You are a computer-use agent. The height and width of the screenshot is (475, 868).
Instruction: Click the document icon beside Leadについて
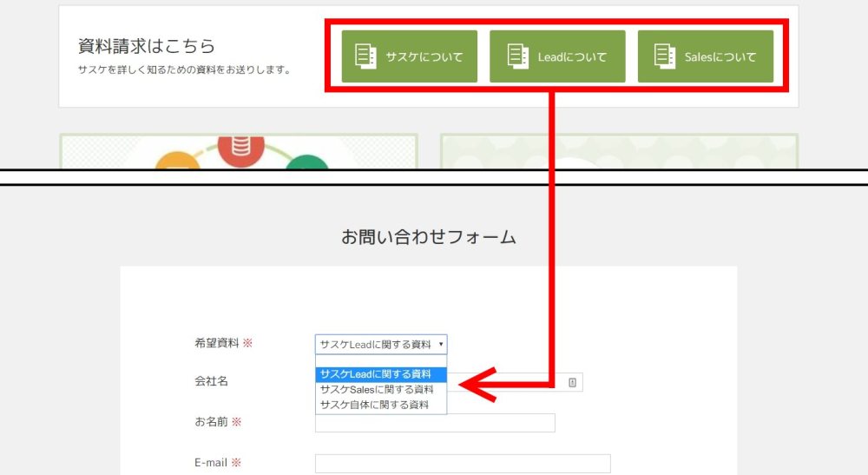[517, 56]
